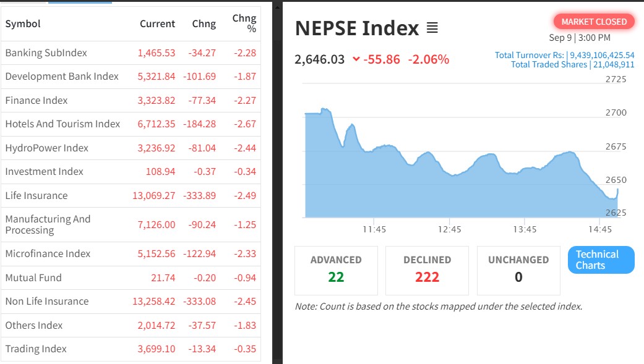Click the red down arrow near -55.86
This screenshot has height=364, width=644.
tap(356, 59)
